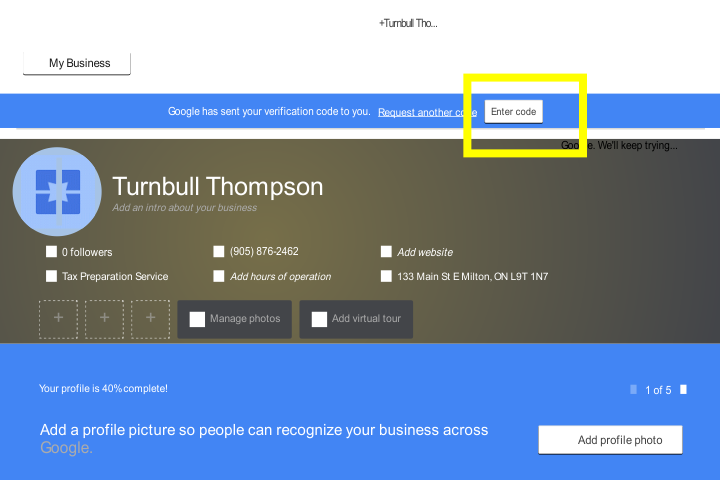
Task: Click the globe icon beside Add website
Action: pos(386,252)
